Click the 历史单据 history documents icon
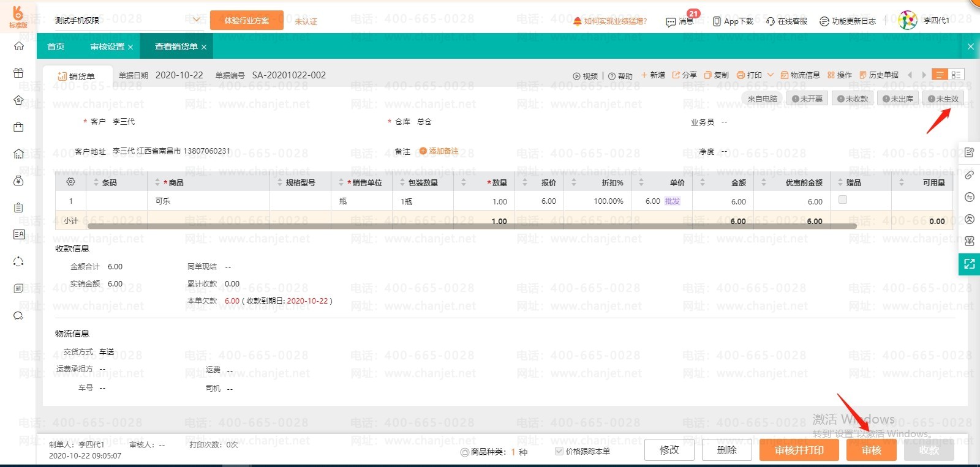Image resolution: width=980 pixels, height=467 pixels. coord(863,75)
